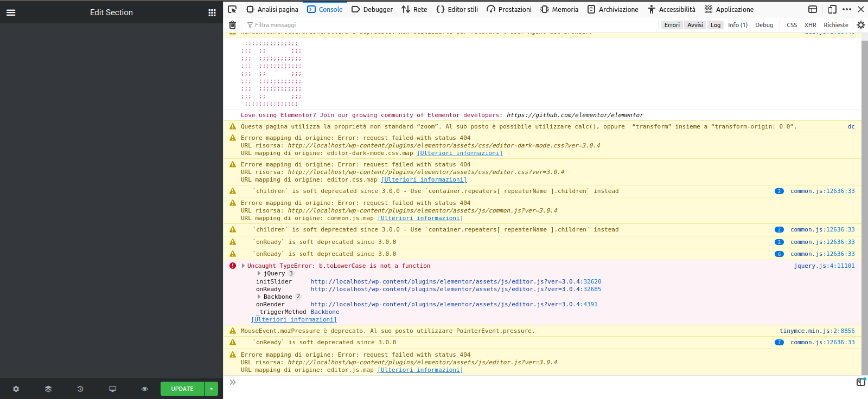This screenshot has height=399, width=868.
Task: Open the Elementor GitHub link
Action: click(x=575, y=115)
